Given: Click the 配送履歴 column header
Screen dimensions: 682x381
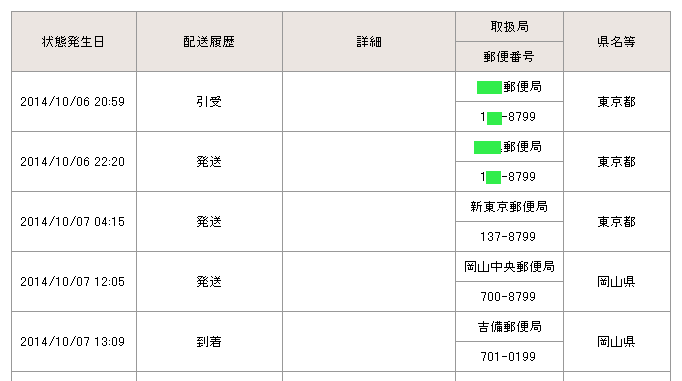Looking at the screenshot, I should (x=209, y=42).
